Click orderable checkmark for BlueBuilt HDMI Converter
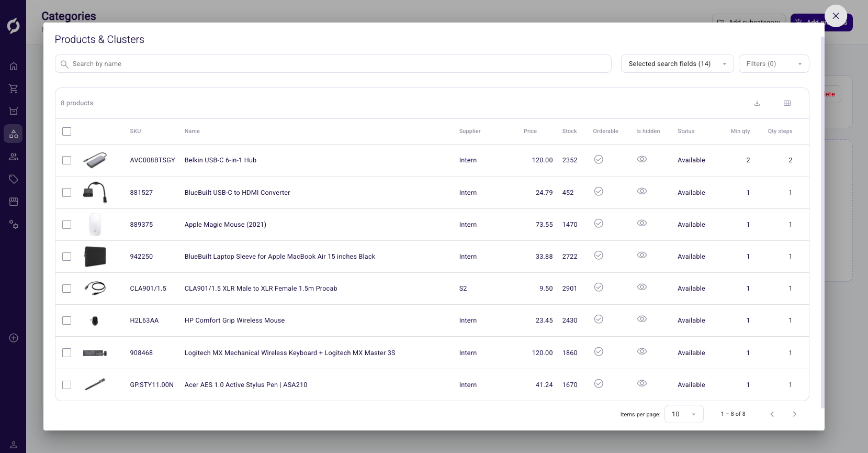 coord(599,191)
